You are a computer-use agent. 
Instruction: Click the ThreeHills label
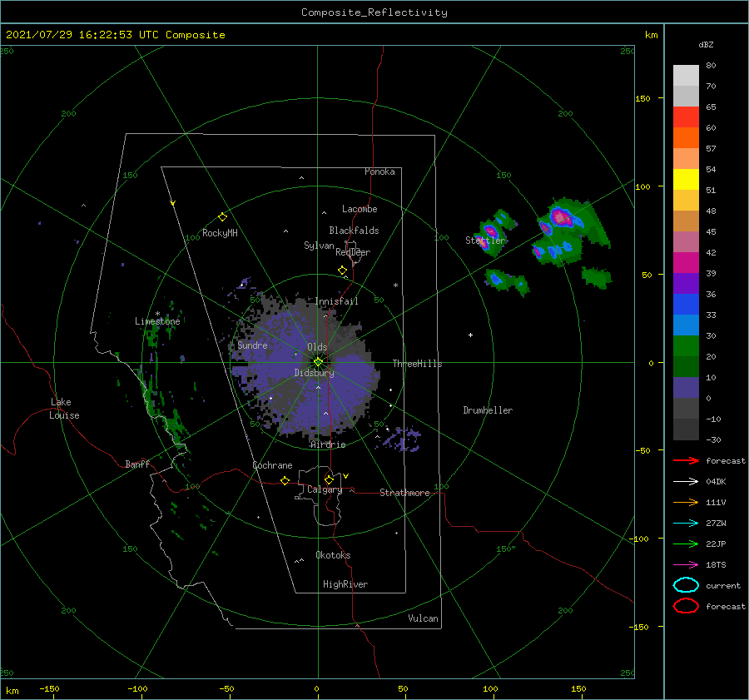click(x=418, y=364)
